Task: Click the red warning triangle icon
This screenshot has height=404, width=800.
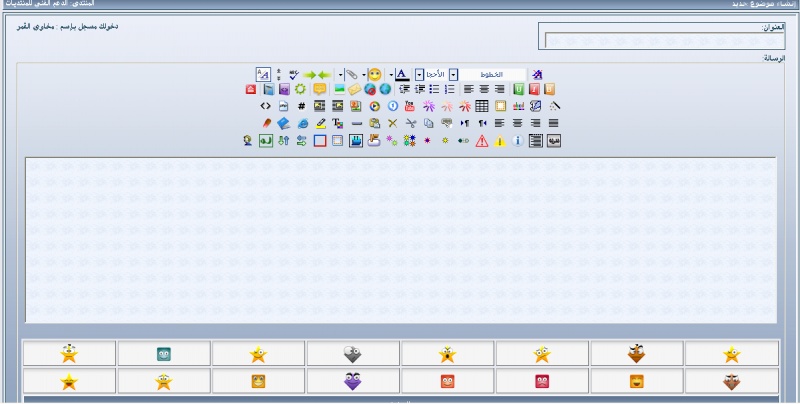Action: (482, 141)
